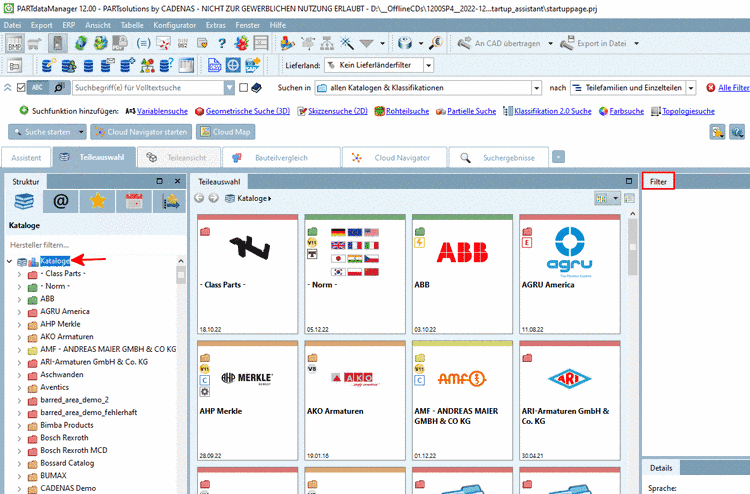Click the ABC text search mode icon

pyautogui.click(x=37, y=88)
